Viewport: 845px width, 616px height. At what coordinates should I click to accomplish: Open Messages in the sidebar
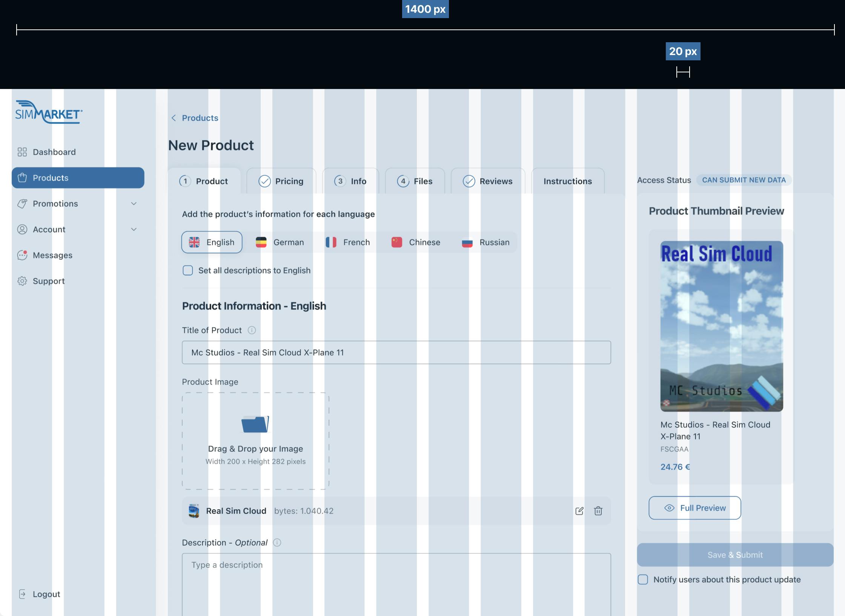click(x=78, y=255)
